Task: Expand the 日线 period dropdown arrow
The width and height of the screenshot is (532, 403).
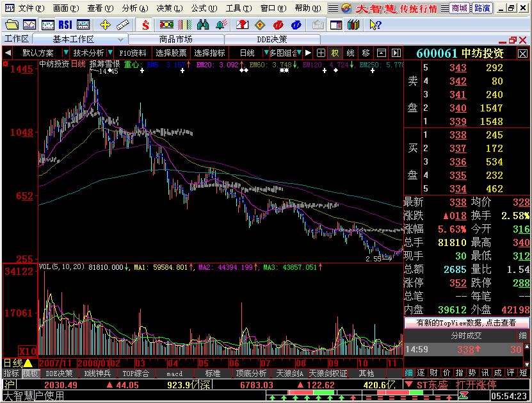Action: [x=266, y=53]
